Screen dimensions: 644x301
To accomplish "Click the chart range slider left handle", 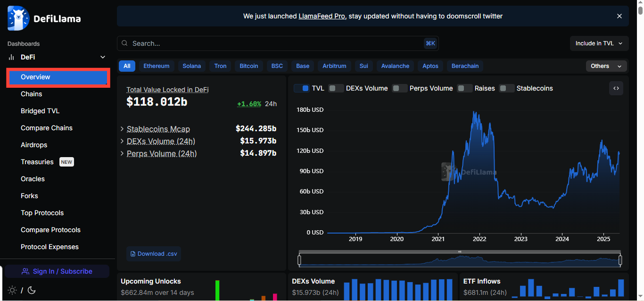I will [x=299, y=260].
